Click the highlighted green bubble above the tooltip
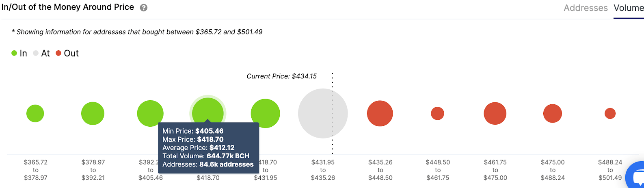This screenshot has width=644, height=188. tap(207, 109)
